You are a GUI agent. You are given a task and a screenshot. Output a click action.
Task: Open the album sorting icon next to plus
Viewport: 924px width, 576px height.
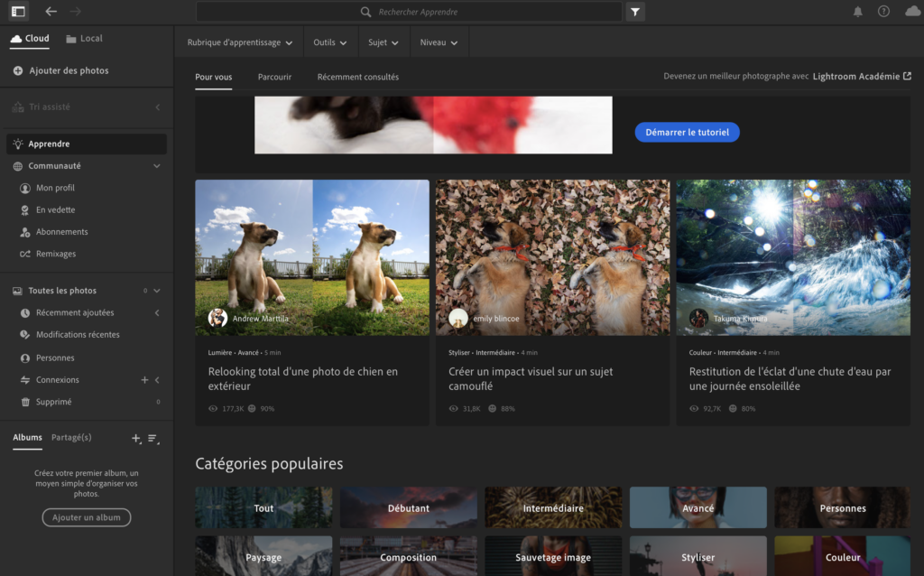(x=153, y=439)
